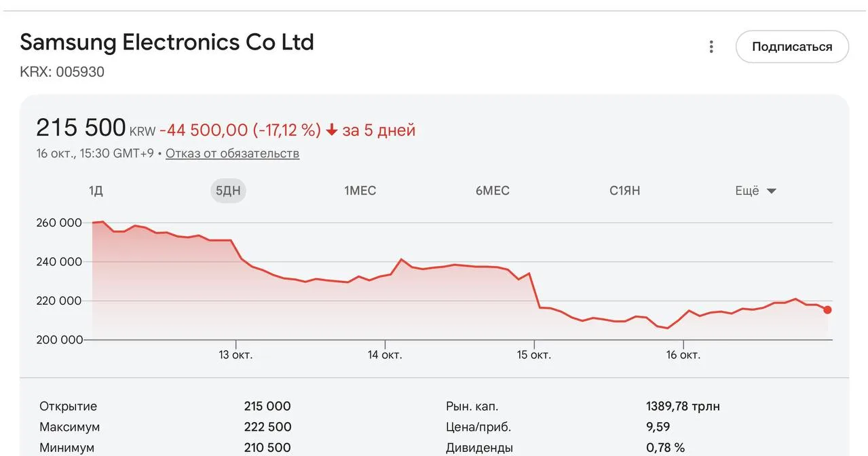Click the 220 000 axis label
Image resolution: width=868 pixels, height=456 pixels.
pyautogui.click(x=59, y=301)
